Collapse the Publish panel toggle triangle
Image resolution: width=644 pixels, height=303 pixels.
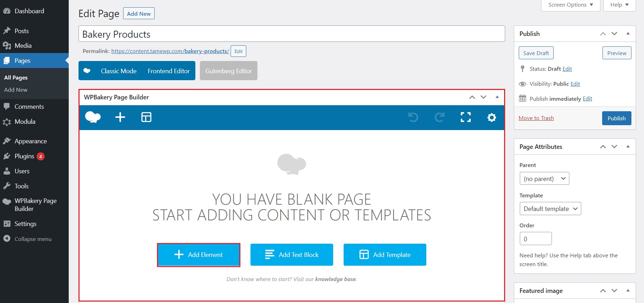[x=628, y=33]
